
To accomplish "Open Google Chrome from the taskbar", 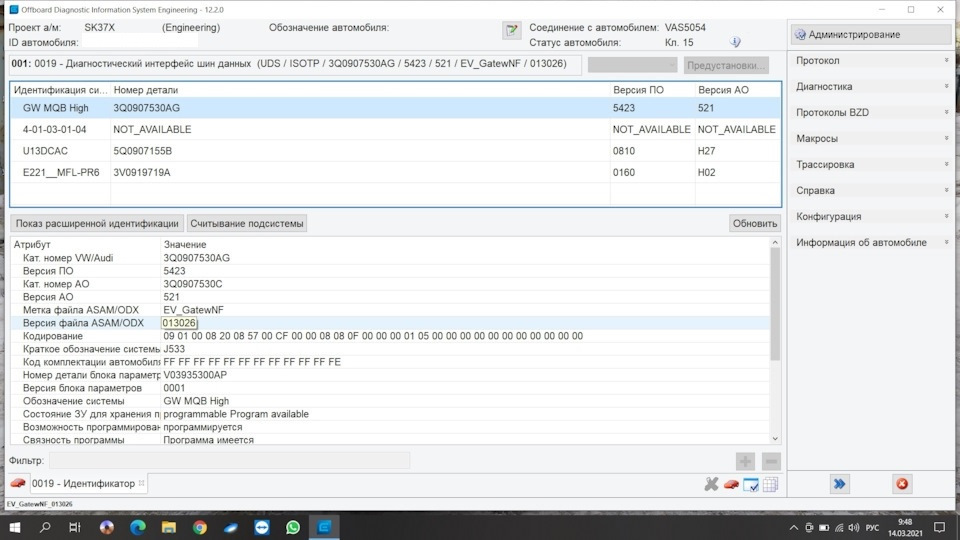I will tap(200, 527).
